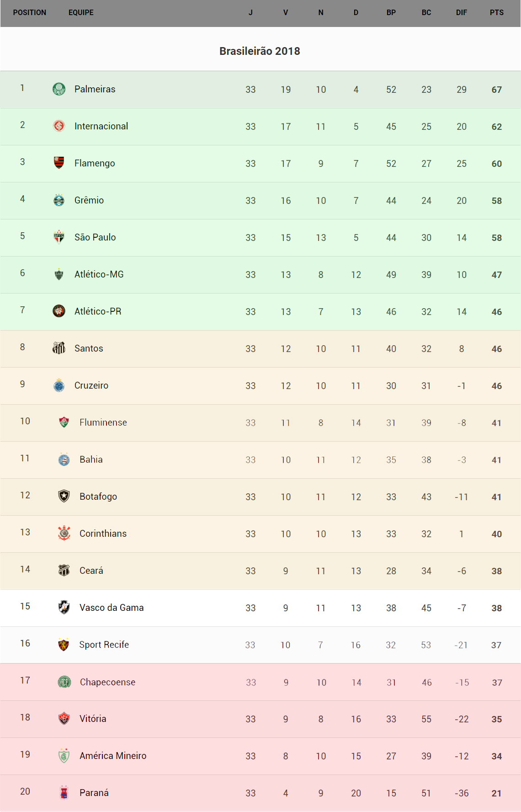
Task: Click the Flamengo crest icon
Action: (x=59, y=163)
